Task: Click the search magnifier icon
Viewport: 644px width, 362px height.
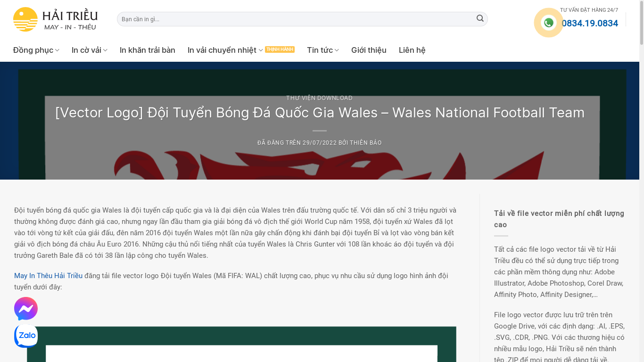Action: point(480,18)
